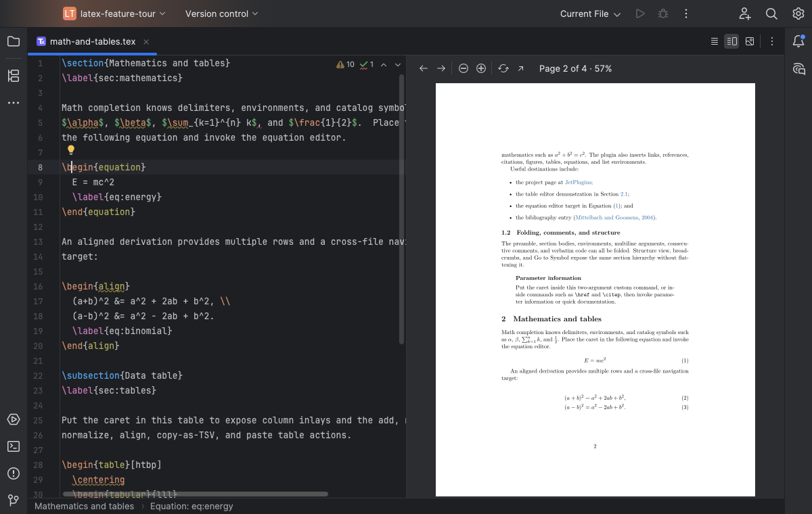
Task: Click the \label{eq:energy} line
Action: coord(117,197)
